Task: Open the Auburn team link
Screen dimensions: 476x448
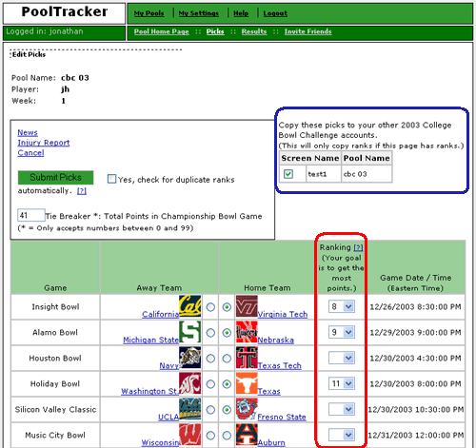Action: [271, 442]
